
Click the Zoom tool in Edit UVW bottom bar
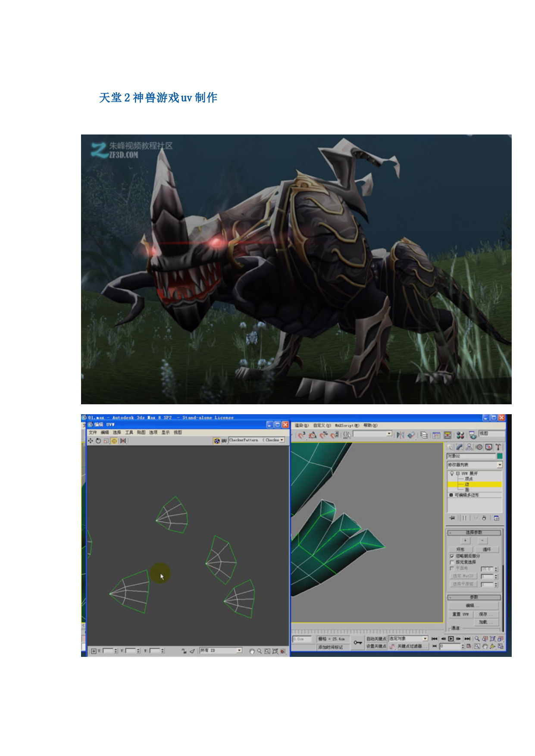click(260, 651)
